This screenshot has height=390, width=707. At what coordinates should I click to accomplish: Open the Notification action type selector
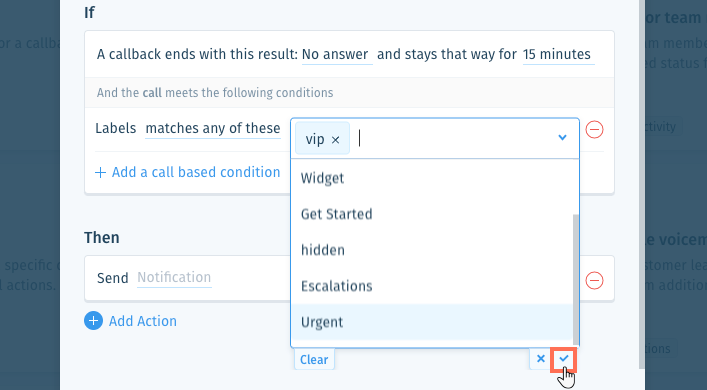[174, 278]
